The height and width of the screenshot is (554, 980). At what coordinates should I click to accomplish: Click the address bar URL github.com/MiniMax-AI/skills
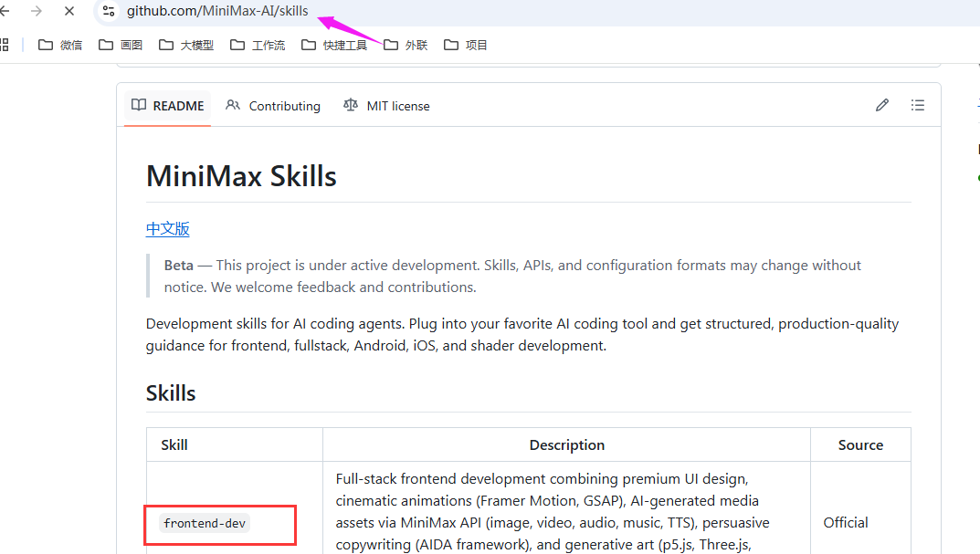coord(217,11)
